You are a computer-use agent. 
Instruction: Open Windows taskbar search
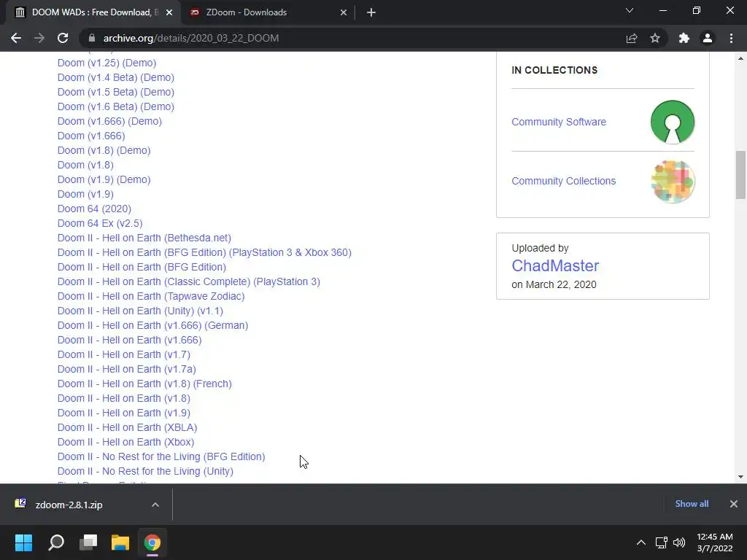coord(56,542)
